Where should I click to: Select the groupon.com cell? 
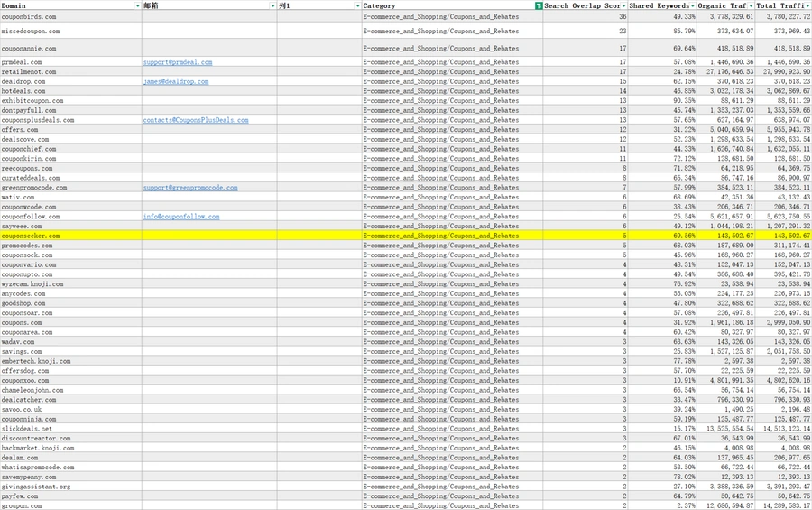71,505
